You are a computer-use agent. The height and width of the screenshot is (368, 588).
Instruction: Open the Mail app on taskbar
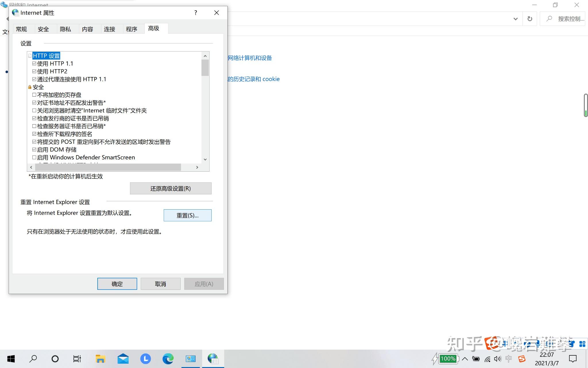123,359
